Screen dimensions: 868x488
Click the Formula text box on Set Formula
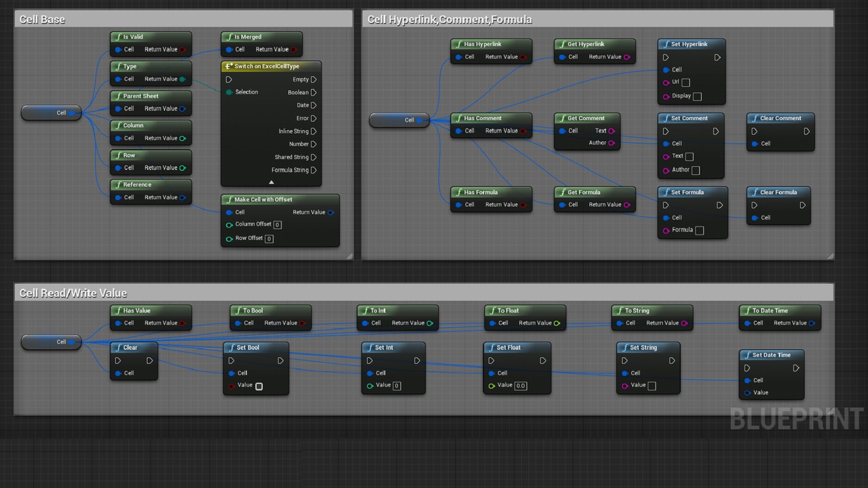pyautogui.click(x=700, y=230)
